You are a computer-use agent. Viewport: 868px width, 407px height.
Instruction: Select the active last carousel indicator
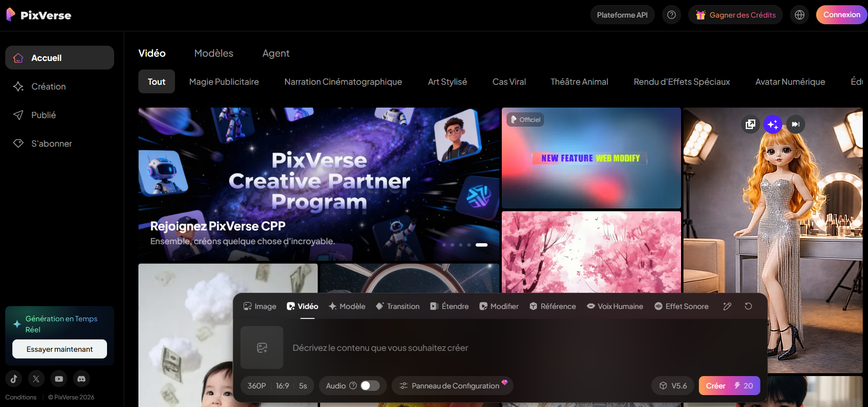[x=482, y=245]
